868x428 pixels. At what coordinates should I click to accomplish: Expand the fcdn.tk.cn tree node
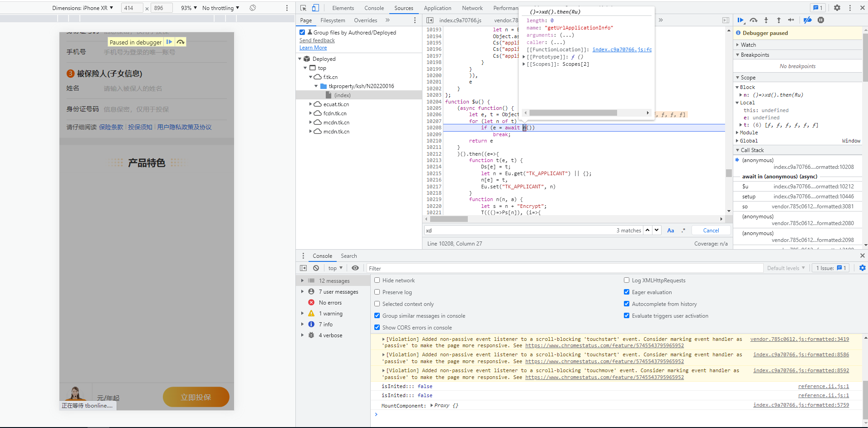[311, 113]
